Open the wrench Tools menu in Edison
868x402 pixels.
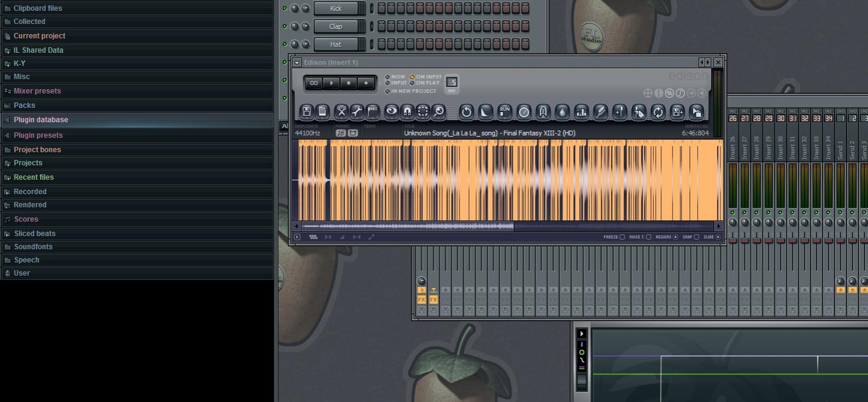(357, 111)
